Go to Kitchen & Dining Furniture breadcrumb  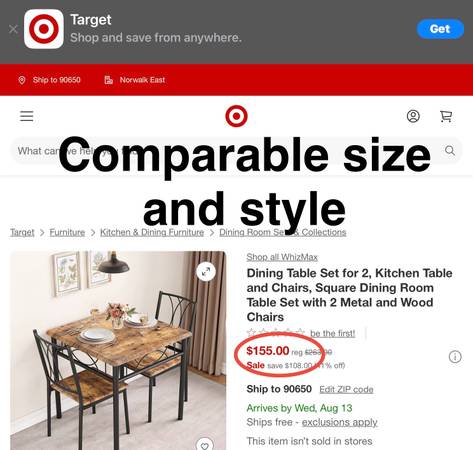click(152, 232)
